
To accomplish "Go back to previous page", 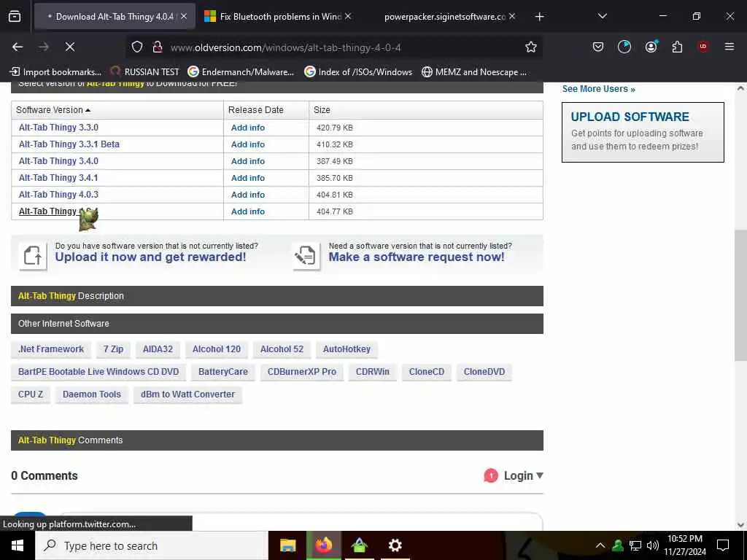I will (18, 47).
